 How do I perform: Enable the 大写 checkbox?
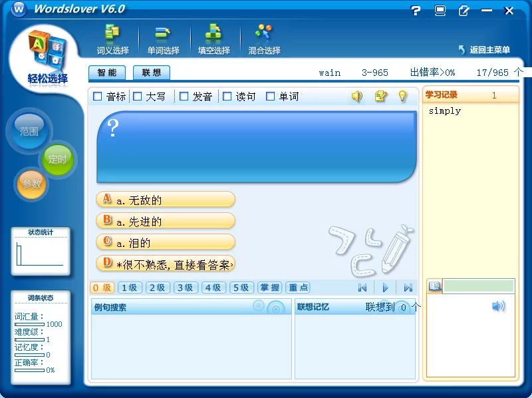click(137, 97)
